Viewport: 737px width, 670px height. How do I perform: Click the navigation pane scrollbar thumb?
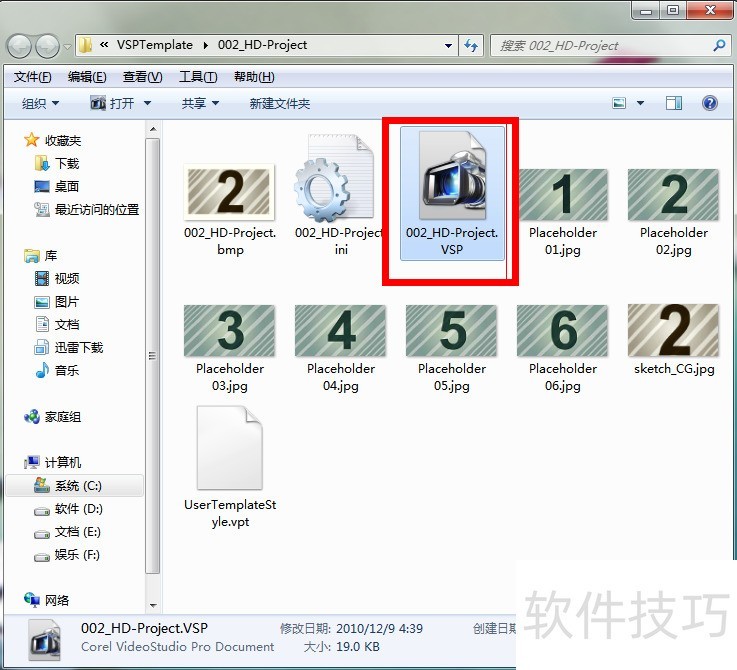pos(152,356)
